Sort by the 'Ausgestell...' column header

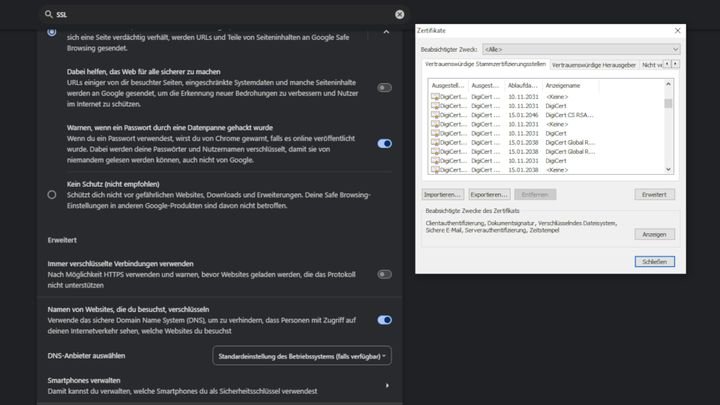pyautogui.click(x=448, y=85)
